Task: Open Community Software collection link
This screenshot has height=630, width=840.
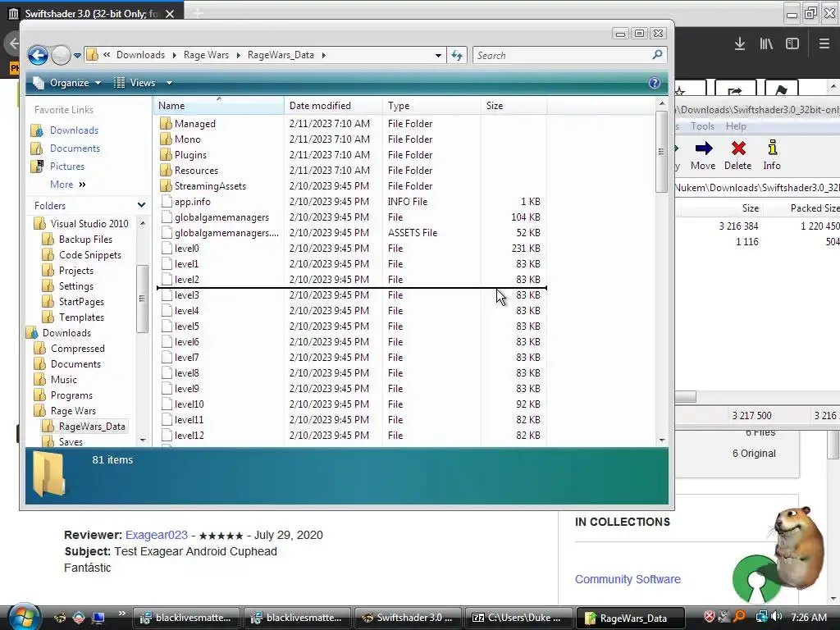Action: 628,579
